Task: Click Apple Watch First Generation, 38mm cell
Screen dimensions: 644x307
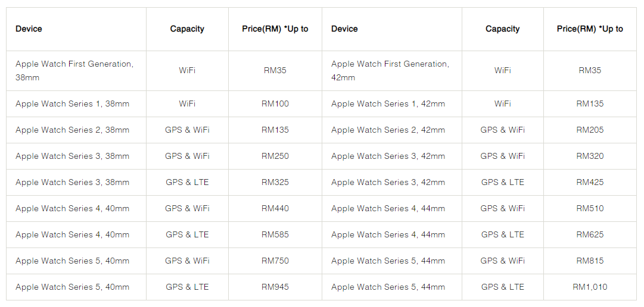Action: click(x=74, y=70)
